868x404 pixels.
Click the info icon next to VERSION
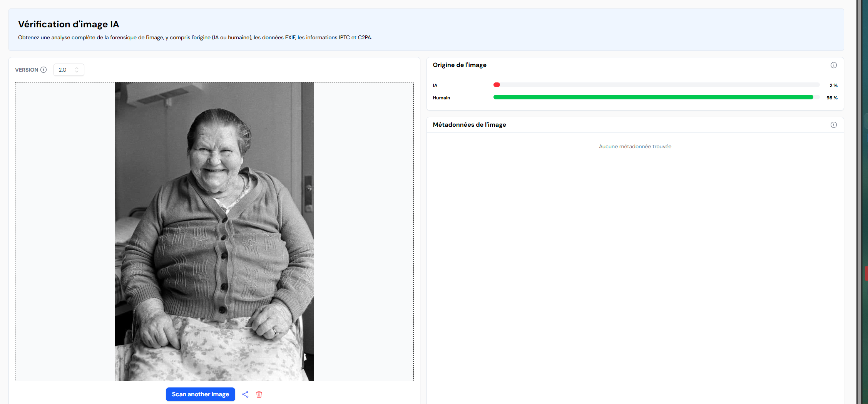pyautogui.click(x=43, y=70)
